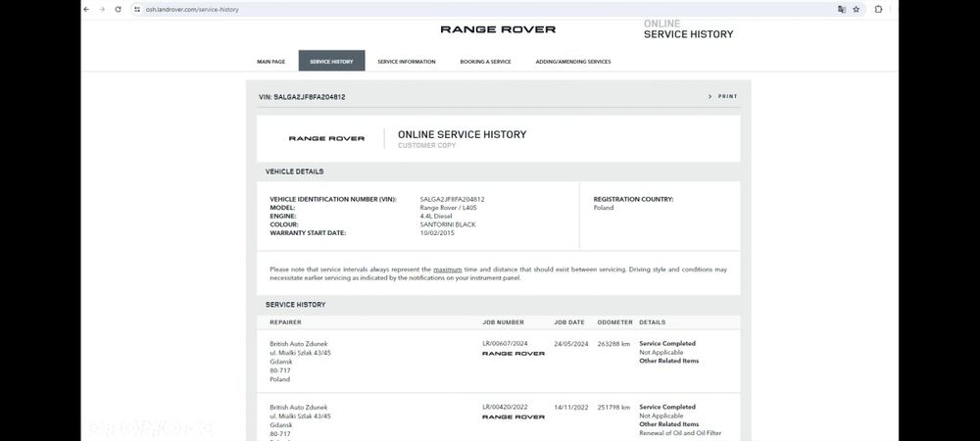Click odometer reading 251798 km
980x441 pixels.
613,408
